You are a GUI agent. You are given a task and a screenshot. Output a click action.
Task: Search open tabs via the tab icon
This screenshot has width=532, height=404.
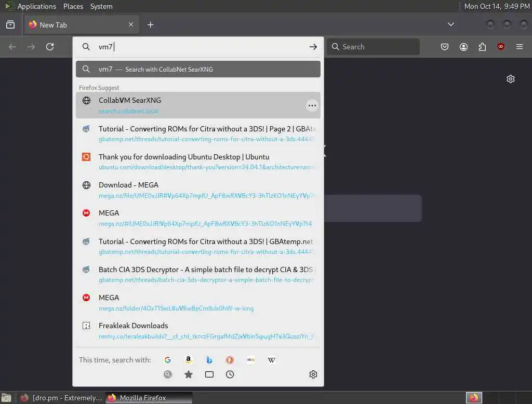click(209, 374)
